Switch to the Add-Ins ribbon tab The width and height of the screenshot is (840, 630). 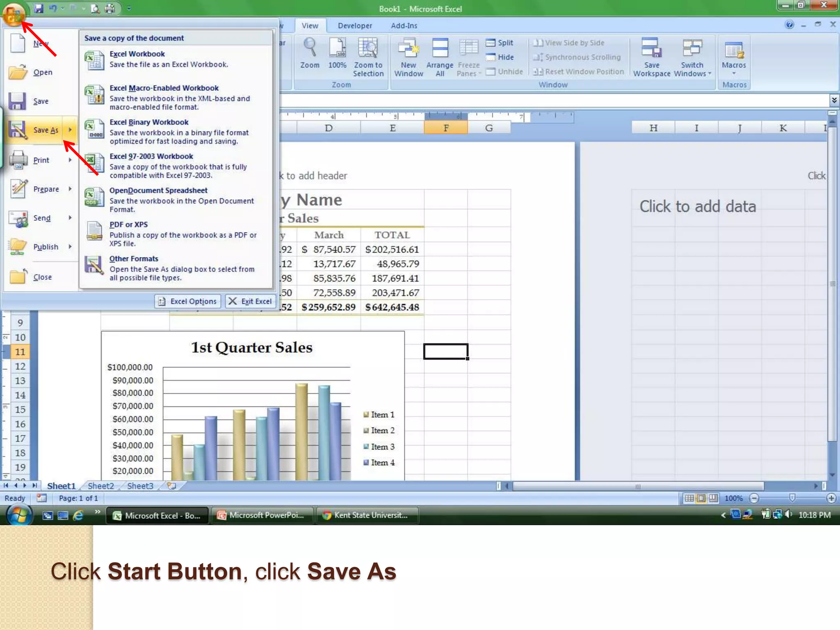click(404, 25)
